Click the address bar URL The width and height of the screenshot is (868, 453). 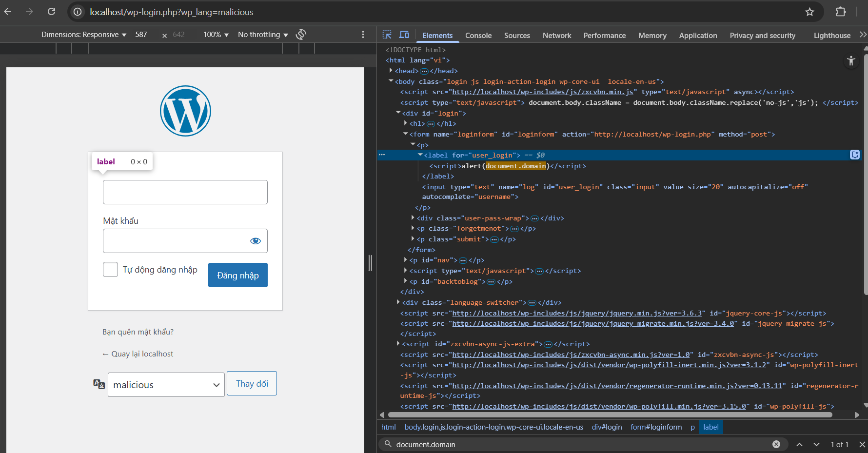[172, 12]
